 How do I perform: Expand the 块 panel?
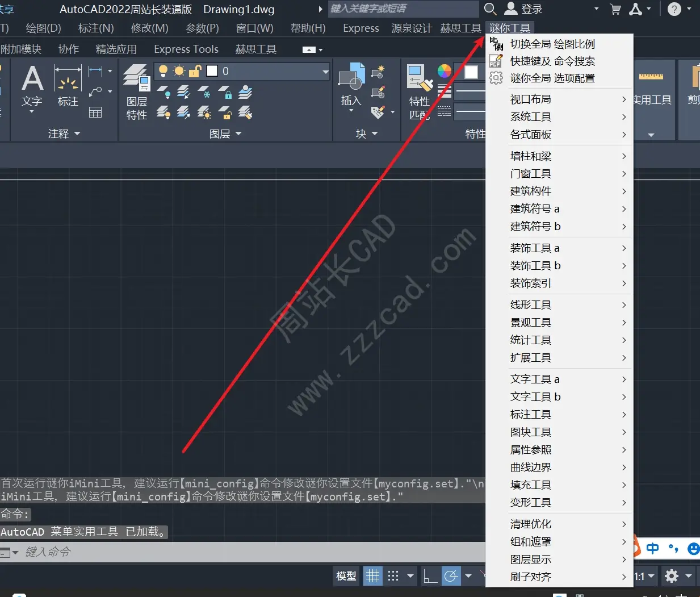pyautogui.click(x=367, y=134)
